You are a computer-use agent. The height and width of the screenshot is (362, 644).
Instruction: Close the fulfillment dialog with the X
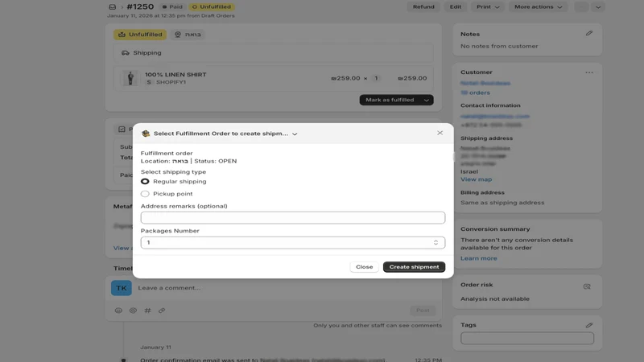click(x=440, y=133)
